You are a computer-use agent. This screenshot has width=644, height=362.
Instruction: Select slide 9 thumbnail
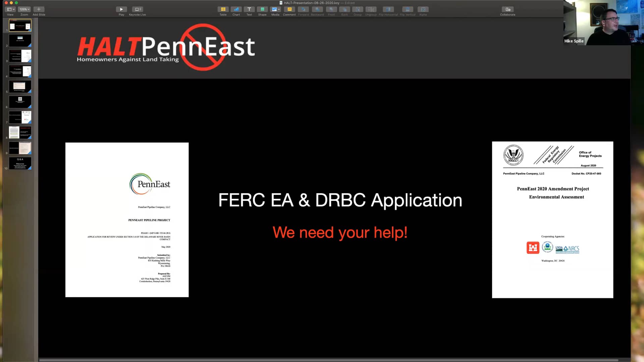(x=20, y=148)
